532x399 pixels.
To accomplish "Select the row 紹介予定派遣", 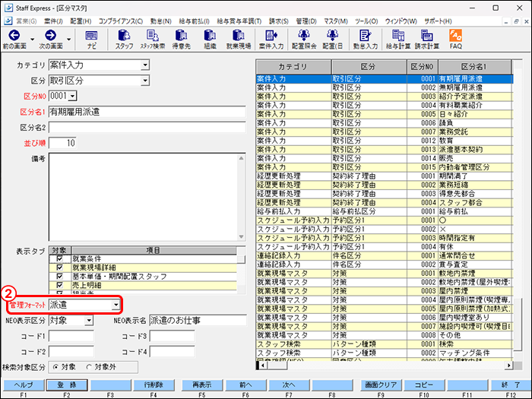I will 385,97.
